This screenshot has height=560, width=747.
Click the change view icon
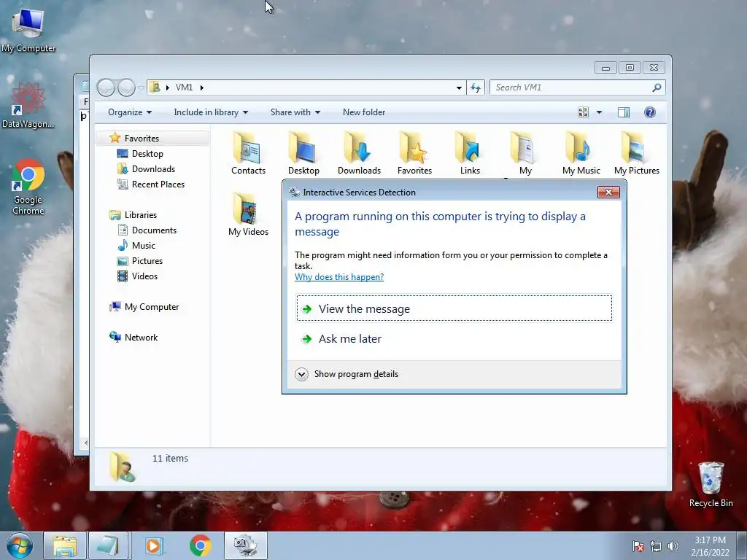click(583, 112)
